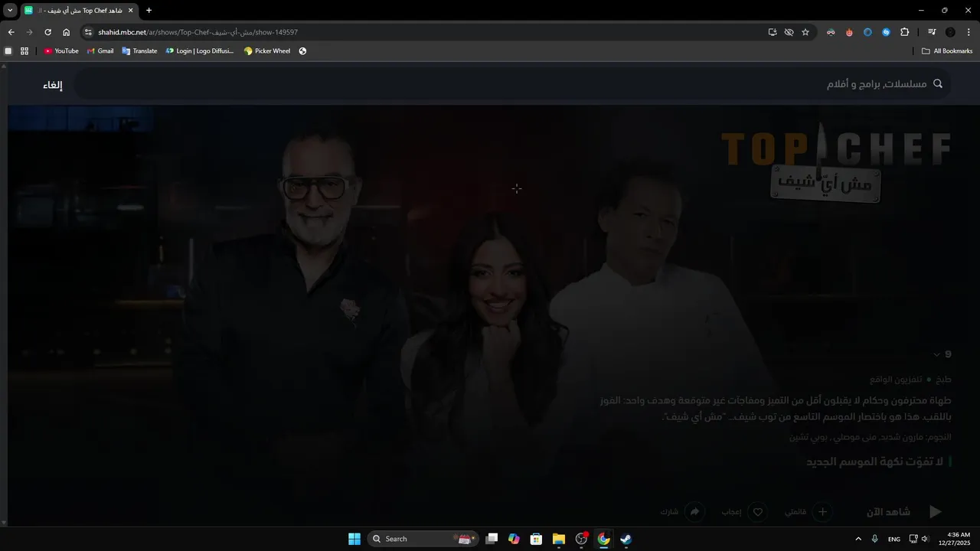The width and height of the screenshot is (980, 551).
Task: Open the تلفزيون الواقع genre link
Action: pos(896,380)
